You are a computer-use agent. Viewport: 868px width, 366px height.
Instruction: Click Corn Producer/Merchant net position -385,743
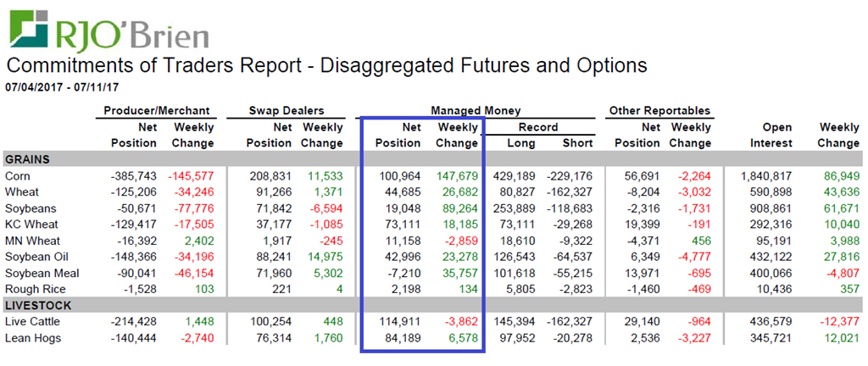(134, 176)
